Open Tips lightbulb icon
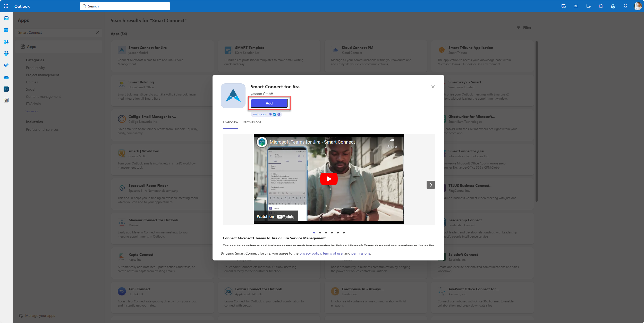The width and height of the screenshot is (644, 323). (x=625, y=6)
